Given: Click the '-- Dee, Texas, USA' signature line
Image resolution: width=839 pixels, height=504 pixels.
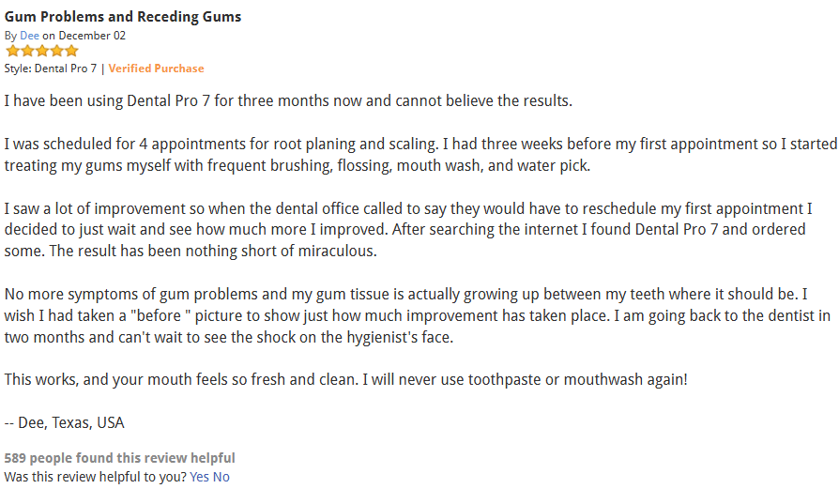Looking at the screenshot, I should coord(65,422).
